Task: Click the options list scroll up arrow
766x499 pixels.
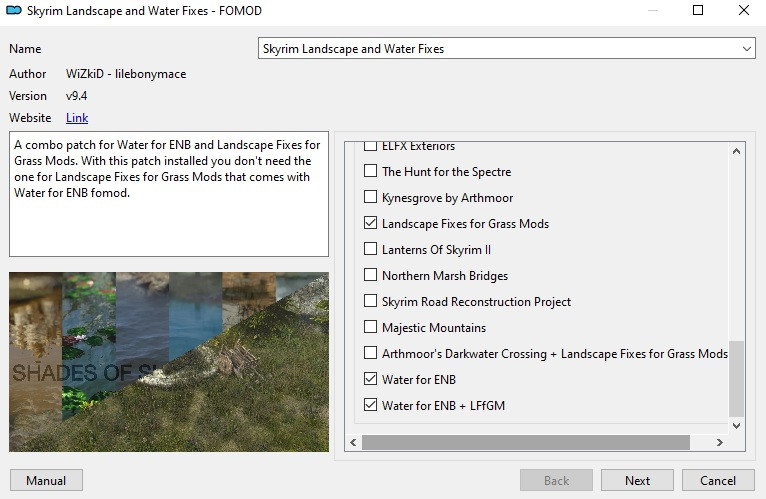Action: point(736,152)
